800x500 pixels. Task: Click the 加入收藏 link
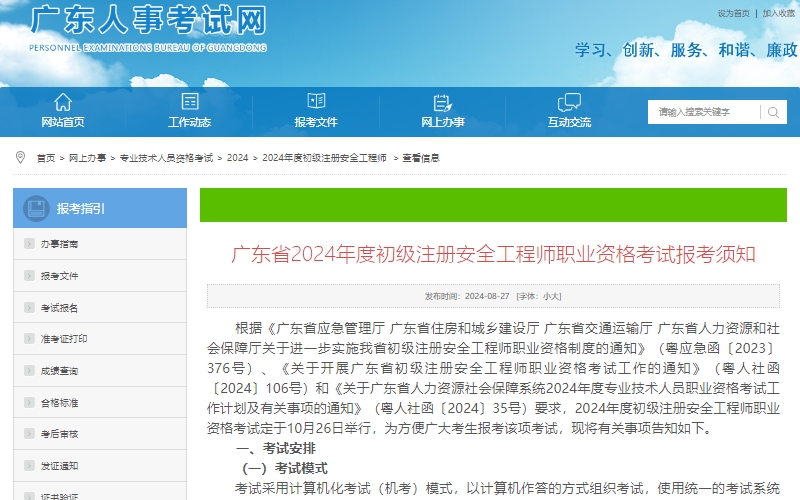point(779,14)
